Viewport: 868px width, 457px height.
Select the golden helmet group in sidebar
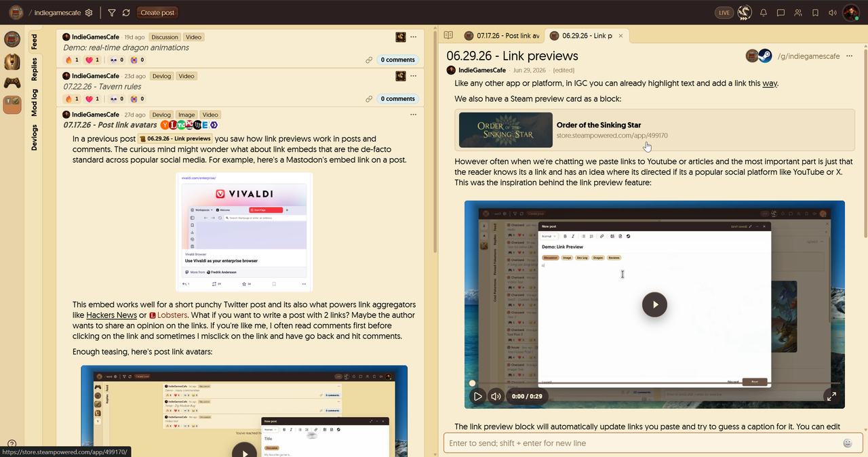[12, 61]
